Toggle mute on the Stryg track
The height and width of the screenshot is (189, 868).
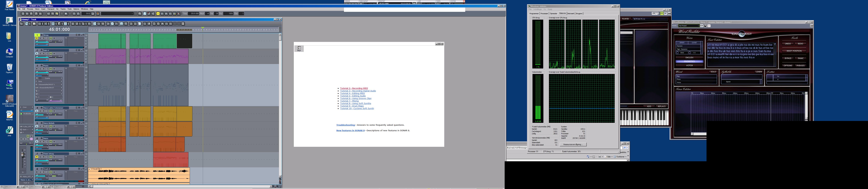pos(37,38)
